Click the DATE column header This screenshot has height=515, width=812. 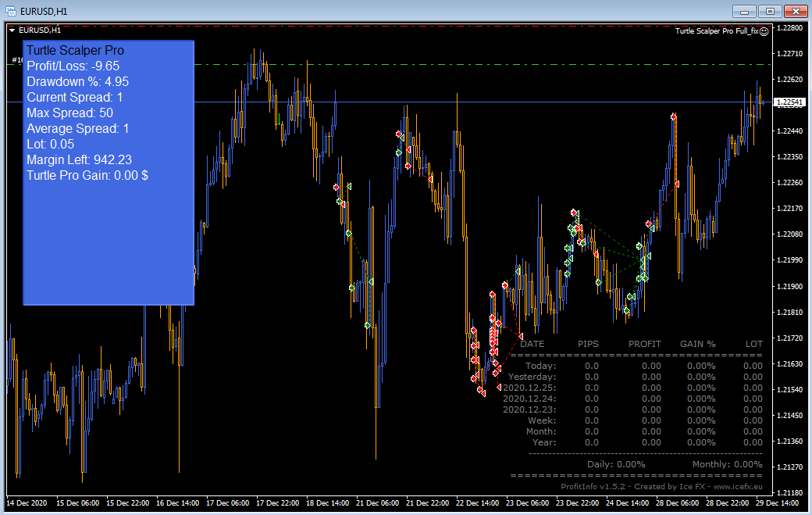pyautogui.click(x=532, y=344)
